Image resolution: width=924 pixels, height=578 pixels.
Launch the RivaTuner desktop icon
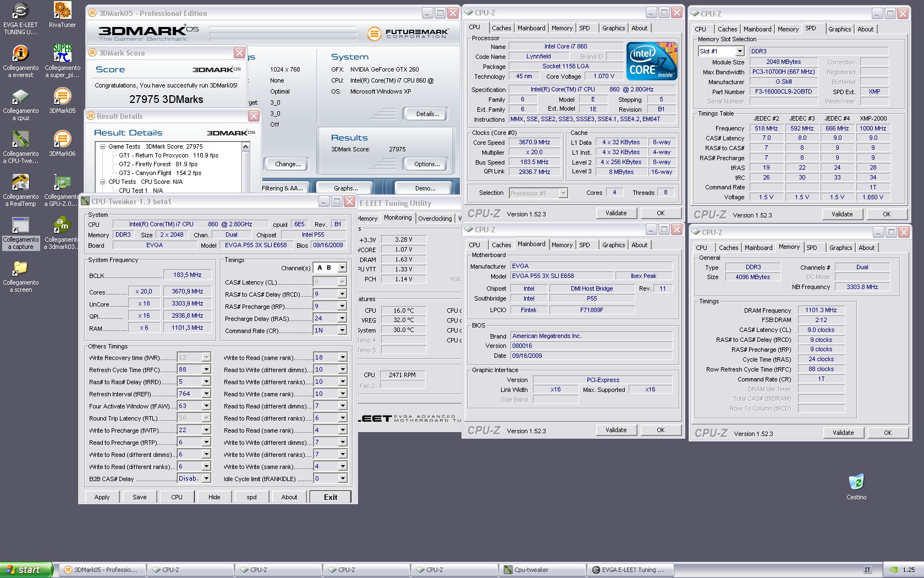(62, 15)
